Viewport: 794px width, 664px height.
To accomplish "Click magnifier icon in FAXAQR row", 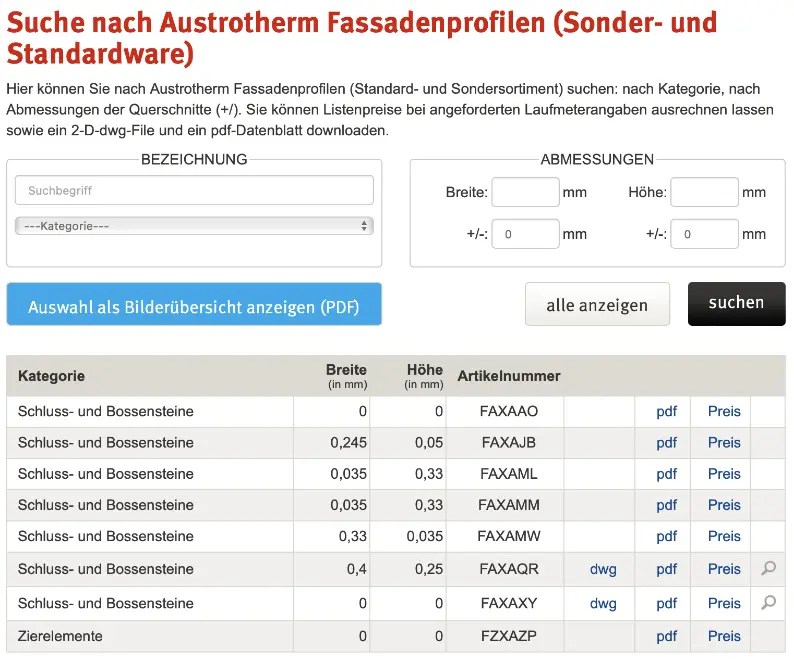I will click(x=768, y=568).
